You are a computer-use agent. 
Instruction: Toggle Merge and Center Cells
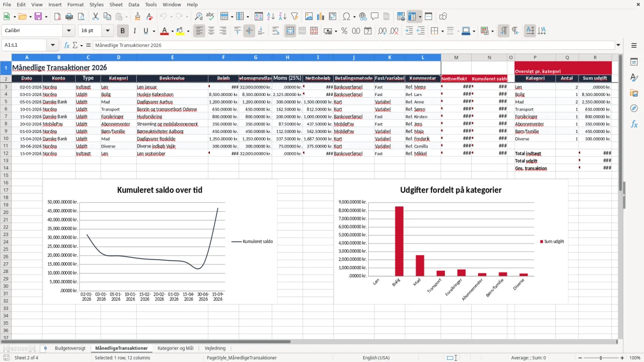point(290,31)
